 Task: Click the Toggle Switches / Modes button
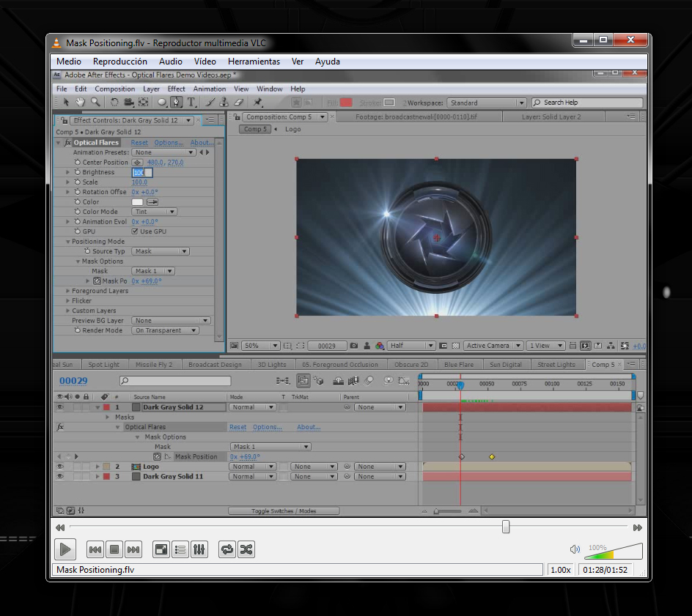pyautogui.click(x=284, y=511)
